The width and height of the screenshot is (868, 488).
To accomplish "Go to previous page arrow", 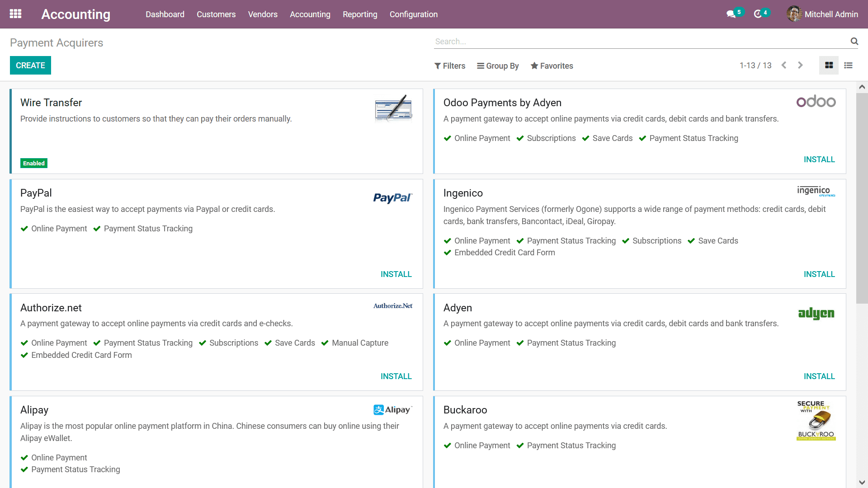I will tap(784, 66).
